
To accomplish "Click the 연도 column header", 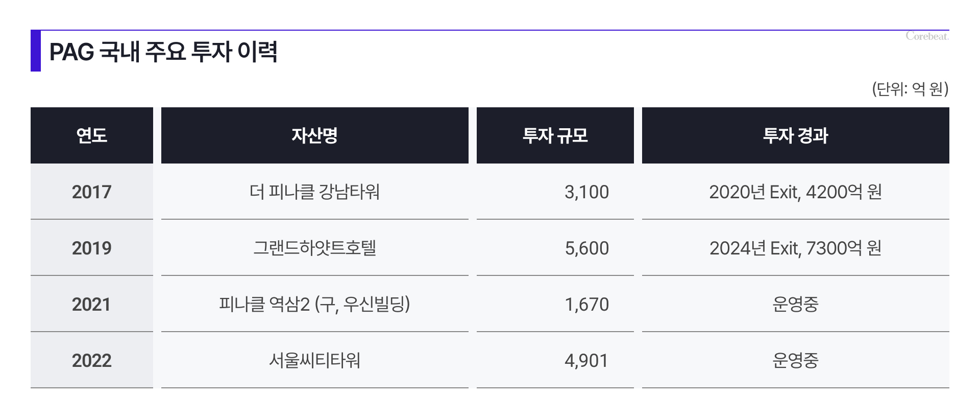I will (92, 135).
